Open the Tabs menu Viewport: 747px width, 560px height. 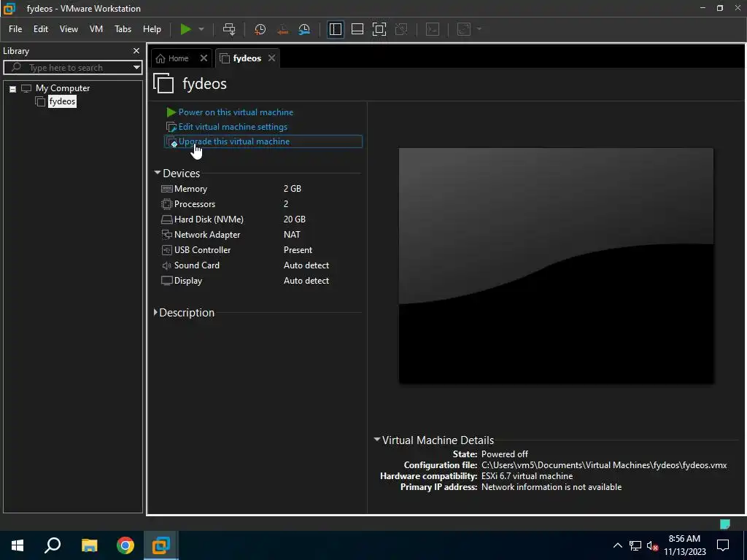(123, 29)
